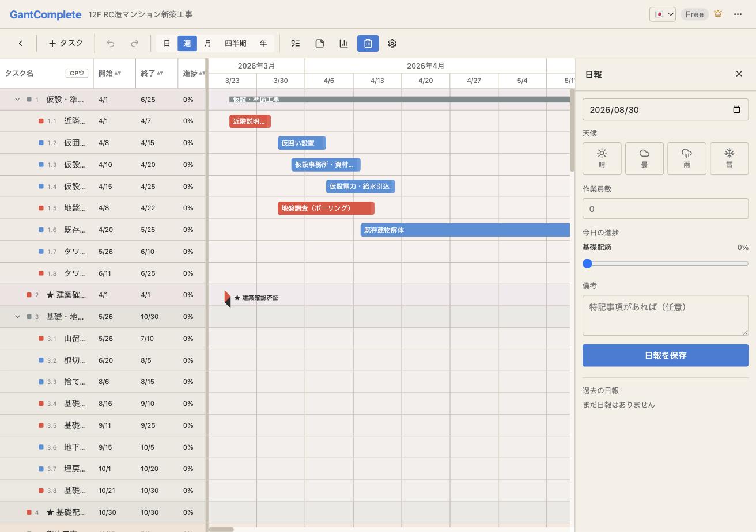This screenshot has width=756, height=532.
Task: Switch to 月 month view
Action: 207,43
